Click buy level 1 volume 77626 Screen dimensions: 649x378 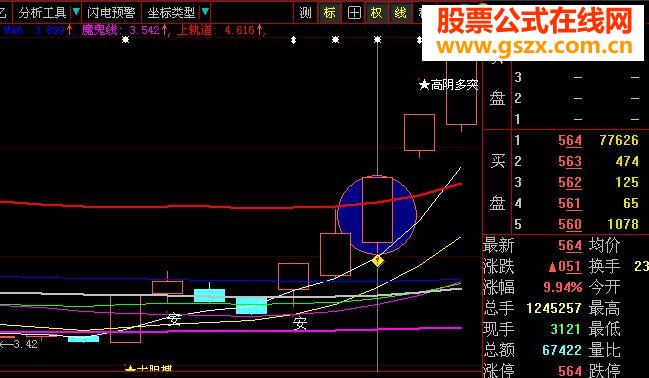tap(619, 140)
